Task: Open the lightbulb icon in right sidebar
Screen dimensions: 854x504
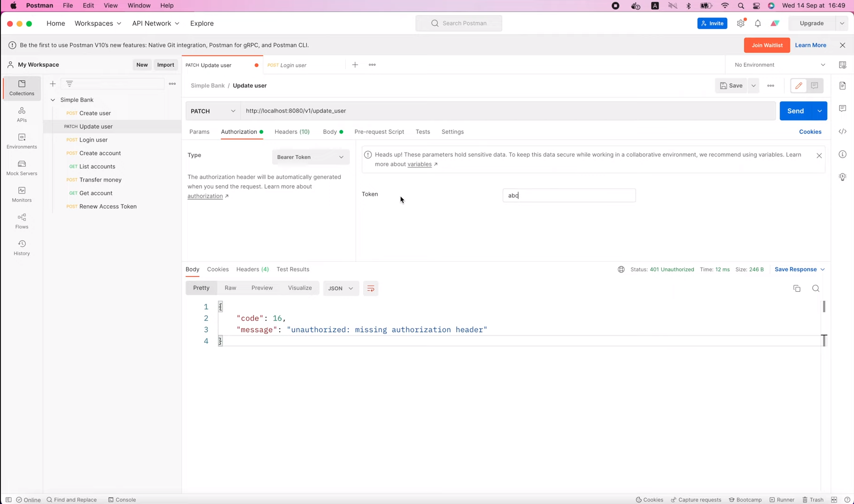Action: click(842, 177)
